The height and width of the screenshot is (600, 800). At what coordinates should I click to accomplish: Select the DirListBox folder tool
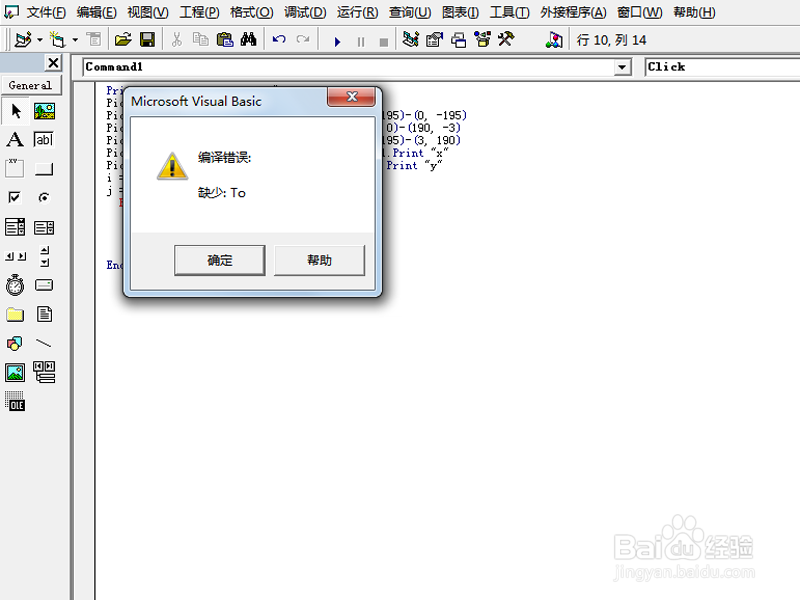point(15,314)
